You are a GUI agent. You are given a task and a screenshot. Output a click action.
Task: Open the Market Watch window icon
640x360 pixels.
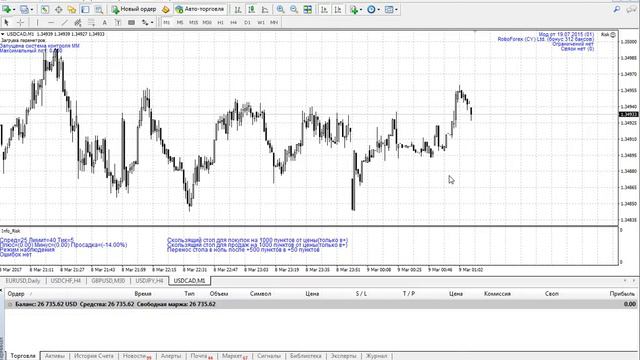pos(45,9)
